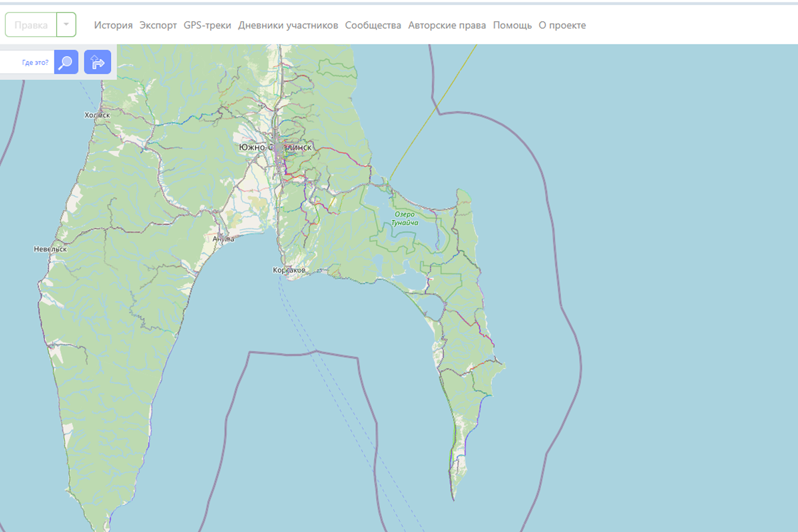Open the Помощь link
This screenshot has height=532, width=798.
(511, 25)
